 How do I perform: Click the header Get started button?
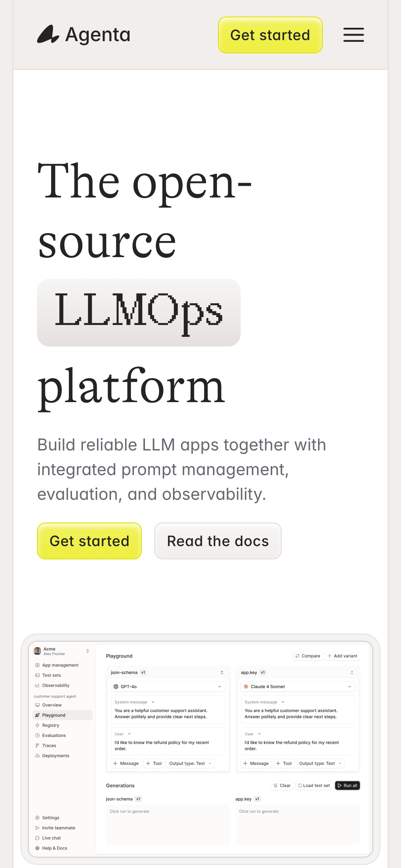coord(270,35)
